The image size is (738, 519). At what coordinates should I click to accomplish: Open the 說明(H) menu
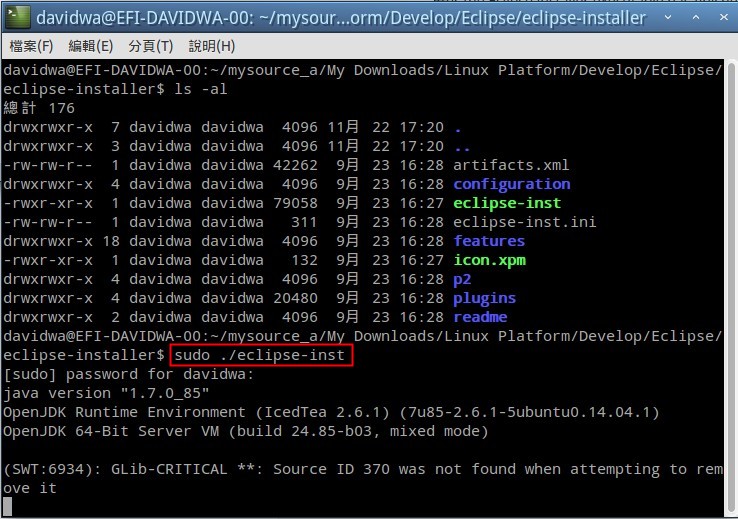tap(212, 46)
